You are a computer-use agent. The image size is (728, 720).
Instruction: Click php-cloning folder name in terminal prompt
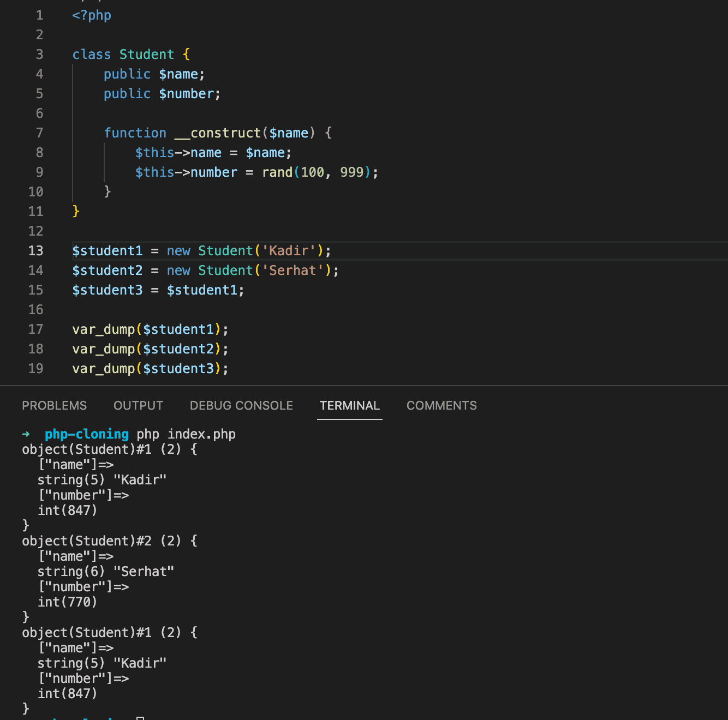[x=86, y=434]
